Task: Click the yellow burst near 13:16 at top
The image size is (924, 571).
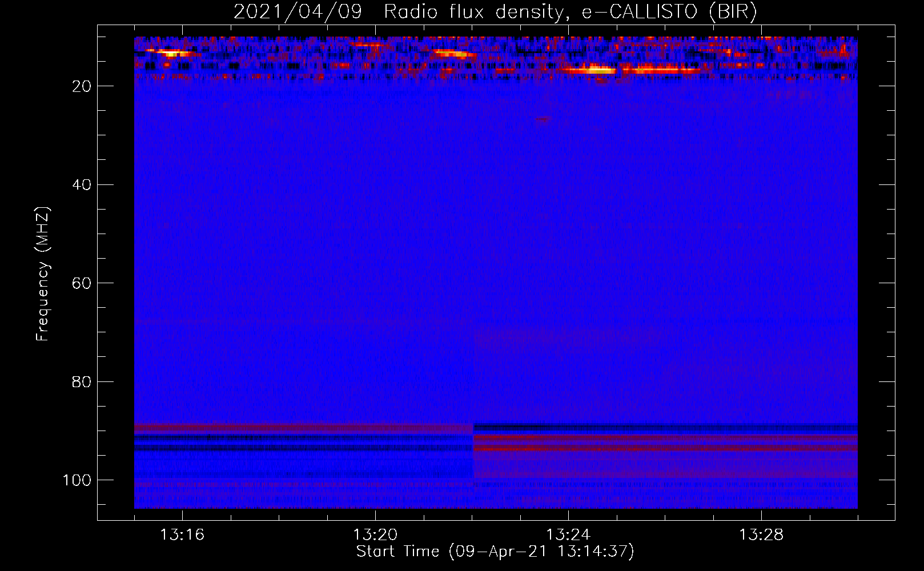Action: point(171,53)
